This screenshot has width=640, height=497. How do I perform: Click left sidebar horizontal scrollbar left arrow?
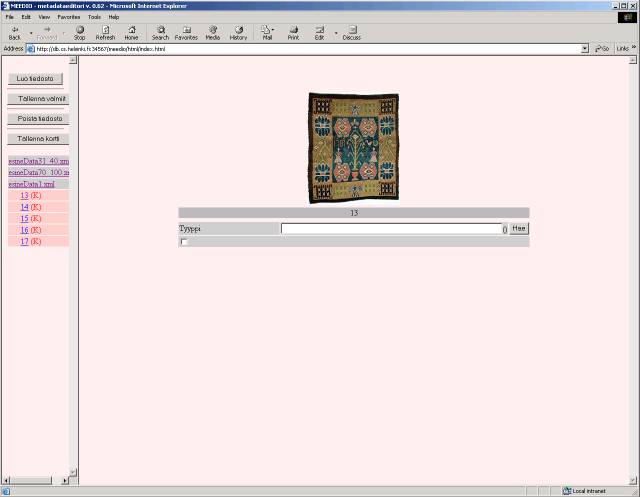pyautogui.click(x=6, y=481)
